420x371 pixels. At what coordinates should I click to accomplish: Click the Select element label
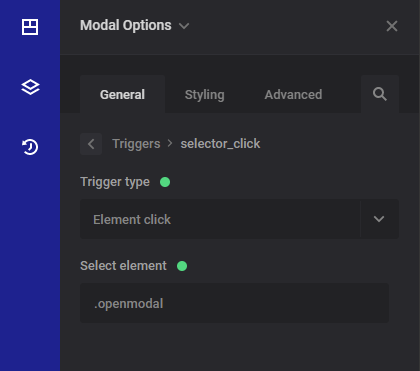pyautogui.click(x=123, y=266)
